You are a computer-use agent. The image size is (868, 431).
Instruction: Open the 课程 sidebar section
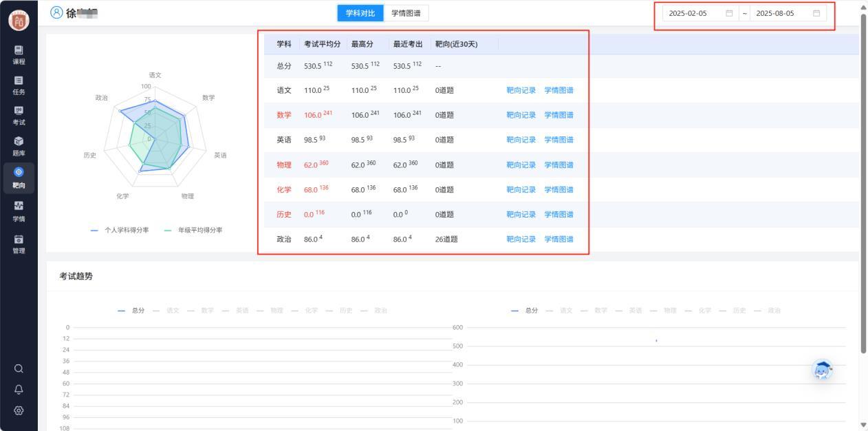click(x=19, y=55)
